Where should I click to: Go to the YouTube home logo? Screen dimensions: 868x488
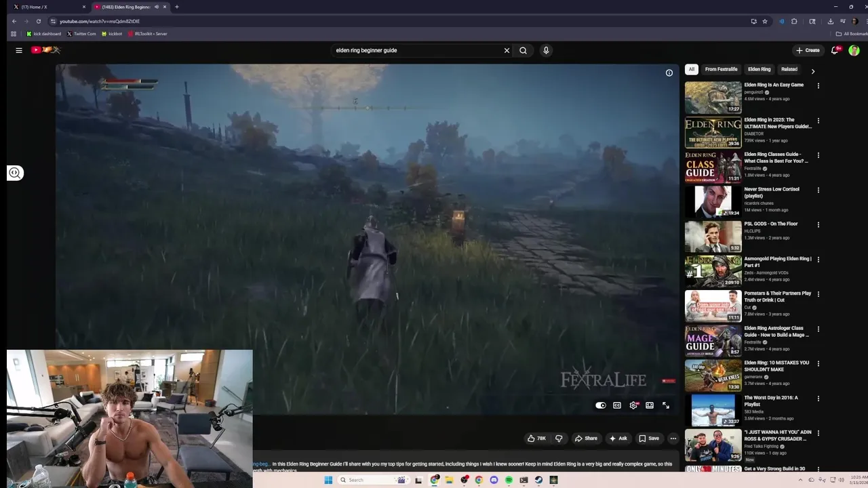(45, 50)
